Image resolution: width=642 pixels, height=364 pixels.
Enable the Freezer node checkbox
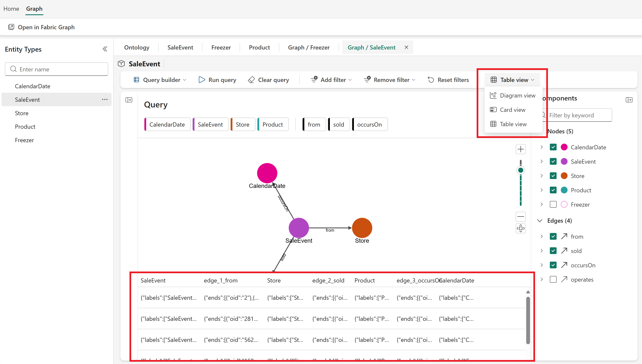pyautogui.click(x=553, y=205)
